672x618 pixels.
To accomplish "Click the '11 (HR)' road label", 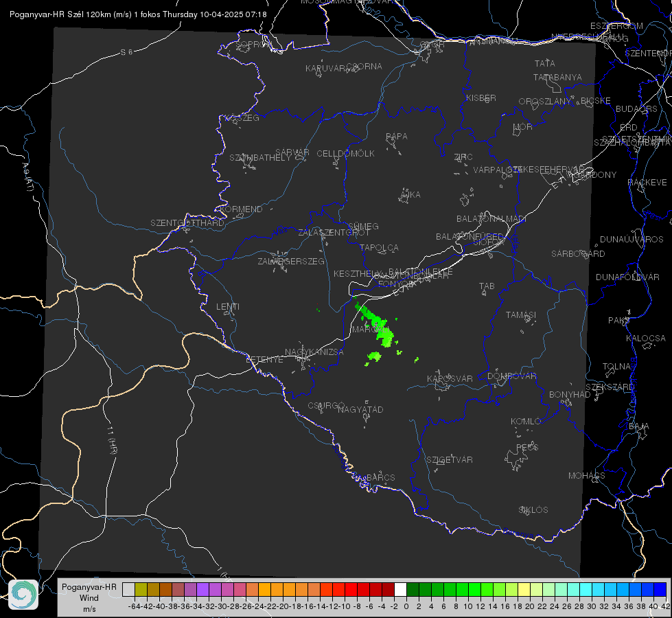I will click(x=111, y=439).
